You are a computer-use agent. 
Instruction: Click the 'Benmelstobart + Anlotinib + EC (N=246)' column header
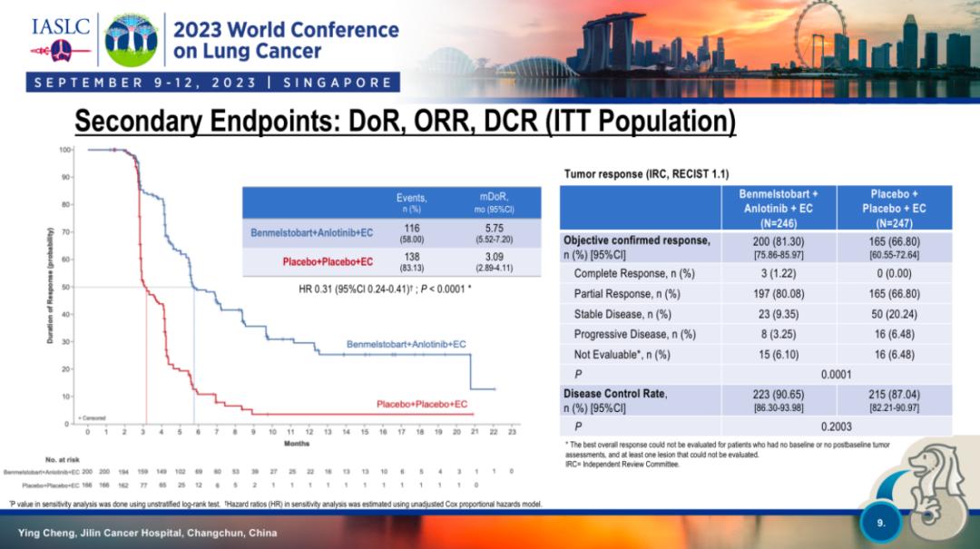click(x=778, y=208)
